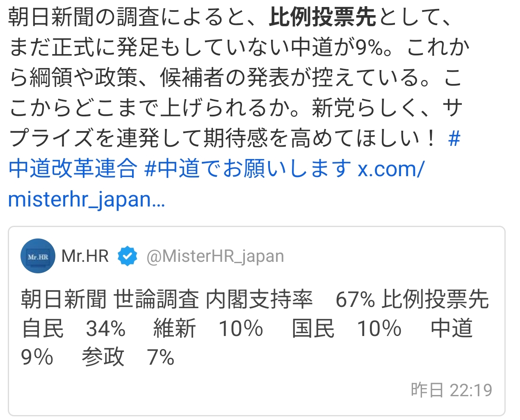The image size is (520, 420).
Task: Click 内閣支持率 in the quoted post
Action: click(259, 299)
